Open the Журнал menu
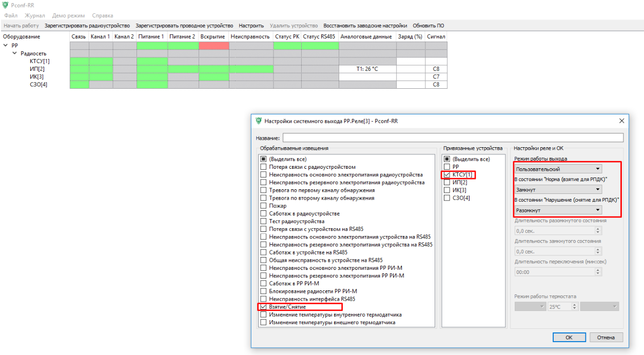 click(35, 16)
